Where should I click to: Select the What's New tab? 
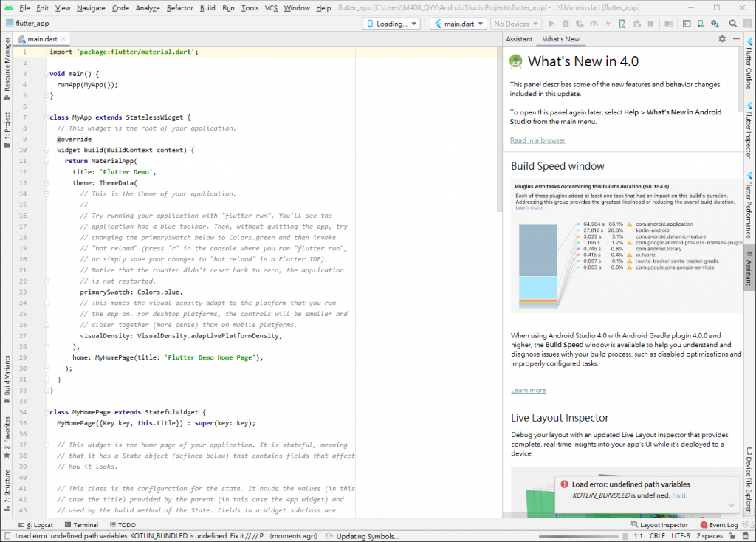561,39
